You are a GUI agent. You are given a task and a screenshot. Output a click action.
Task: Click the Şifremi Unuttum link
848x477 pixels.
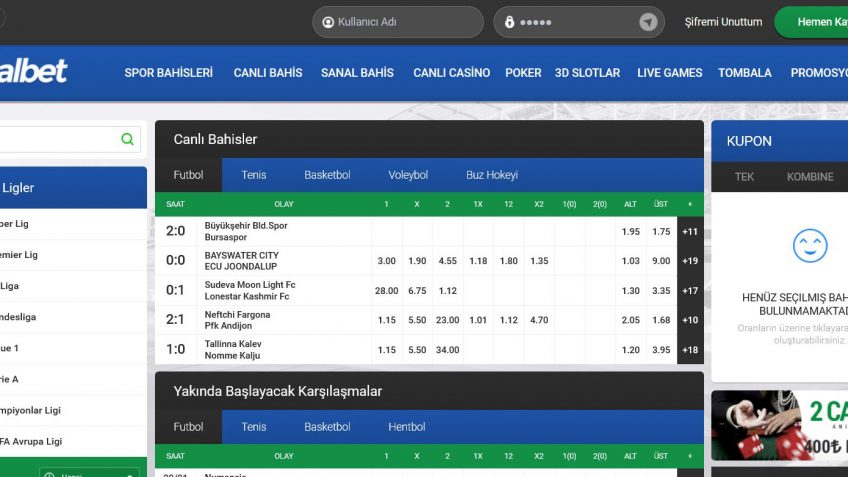point(723,22)
